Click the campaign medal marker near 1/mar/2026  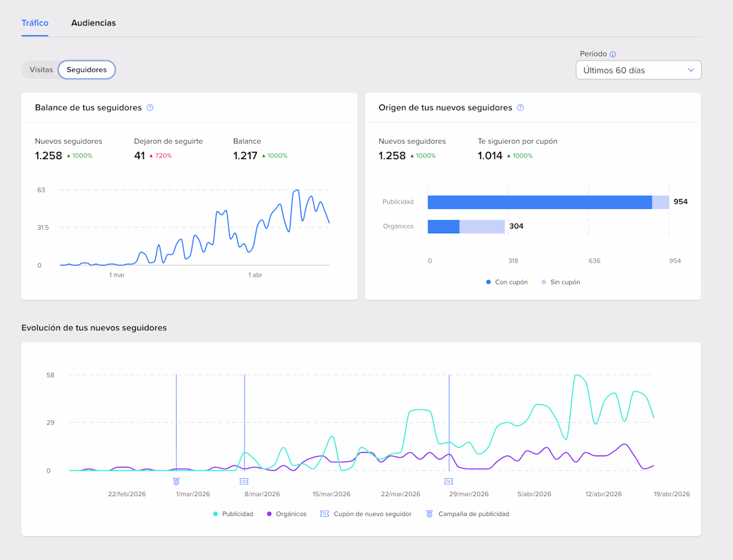(176, 481)
